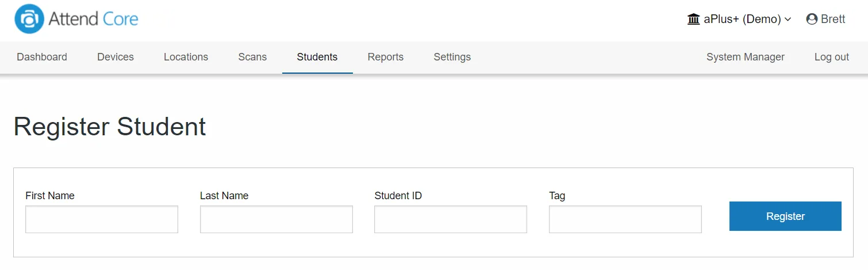Click the Attend Core logo icon

29,19
